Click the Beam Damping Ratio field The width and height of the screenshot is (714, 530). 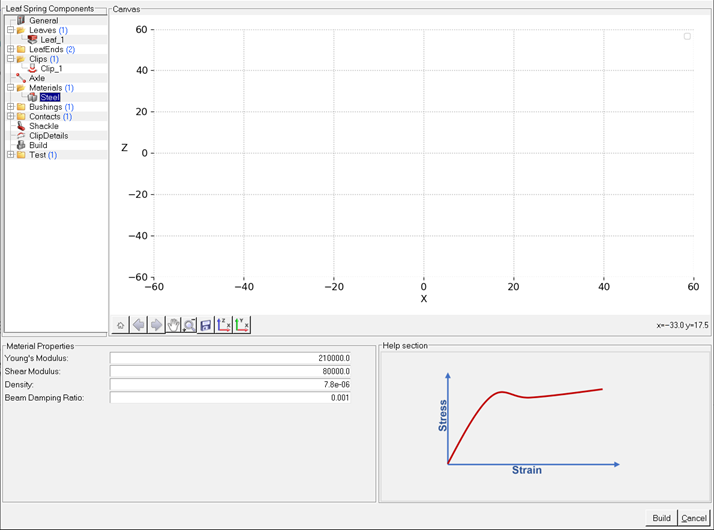point(231,397)
